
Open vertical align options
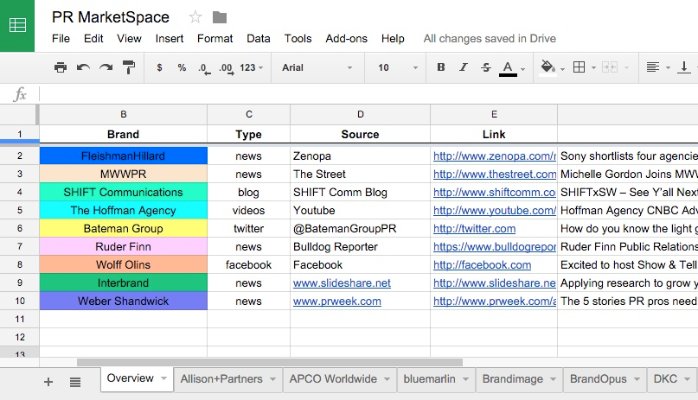(684, 67)
